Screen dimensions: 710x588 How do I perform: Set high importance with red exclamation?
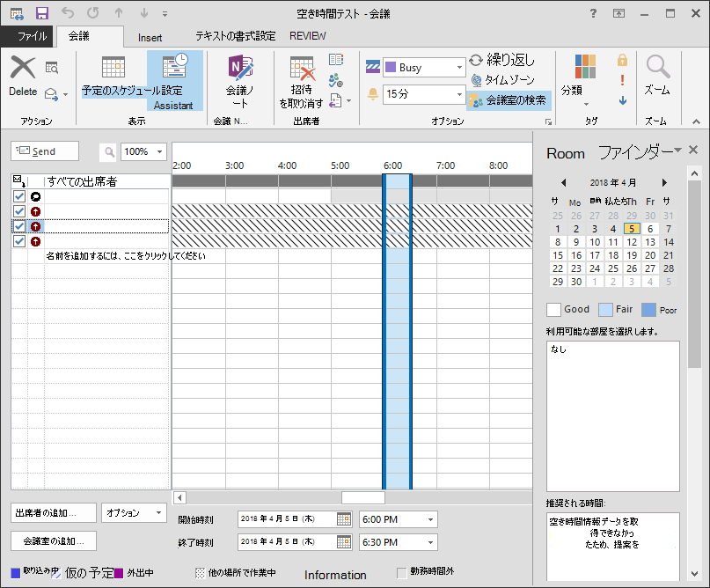pyautogui.click(x=623, y=80)
